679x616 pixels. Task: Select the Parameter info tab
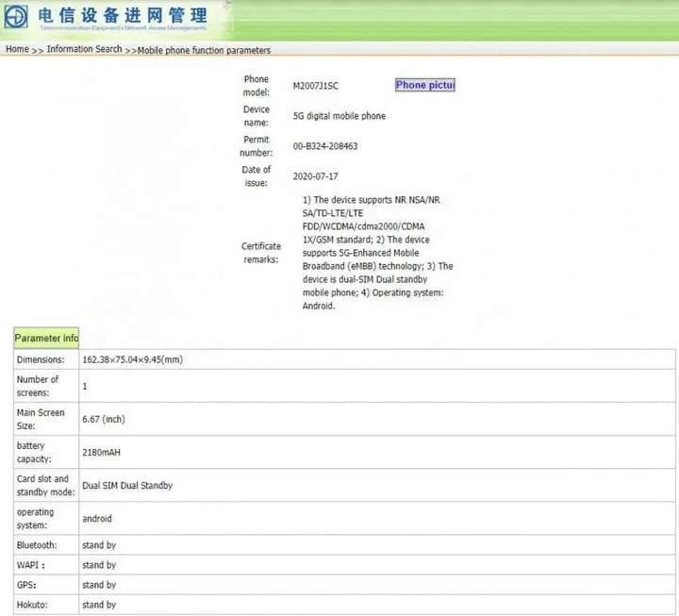[x=46, y=338]
